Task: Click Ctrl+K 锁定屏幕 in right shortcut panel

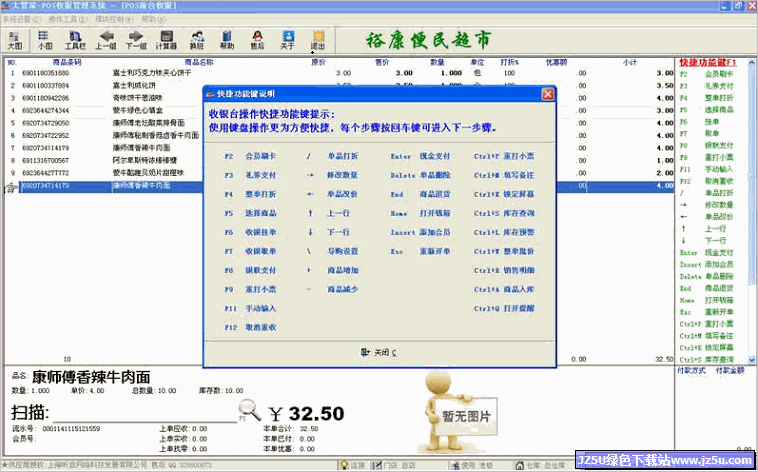Action: point(707,348)
